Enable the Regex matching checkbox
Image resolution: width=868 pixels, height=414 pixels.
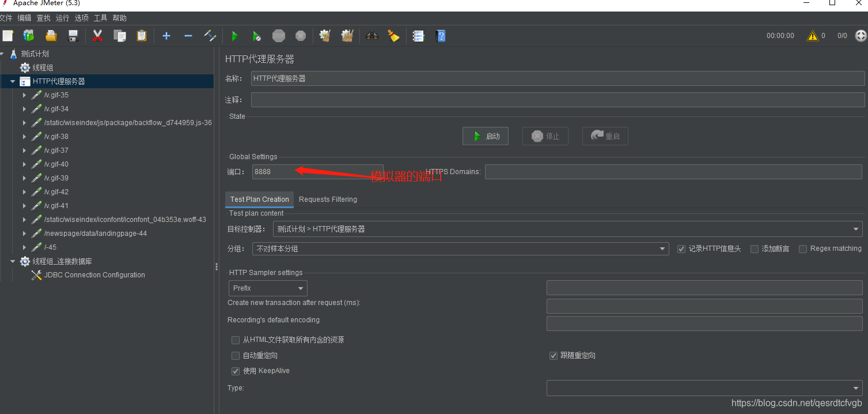click(x=803, y=249)
